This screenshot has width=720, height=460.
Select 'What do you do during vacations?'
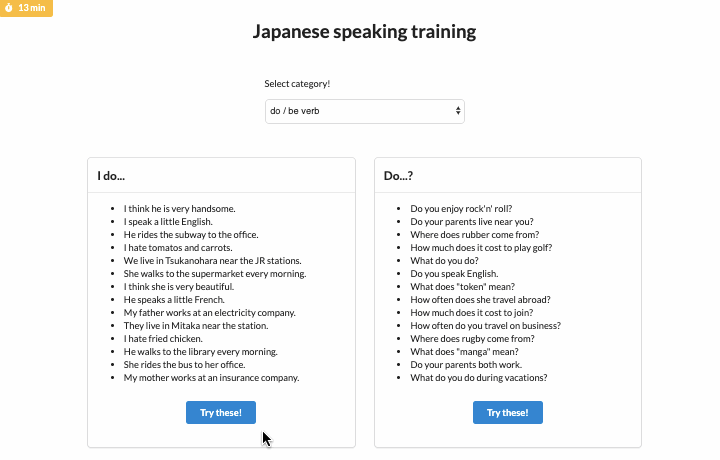click(x=479, y=378)
